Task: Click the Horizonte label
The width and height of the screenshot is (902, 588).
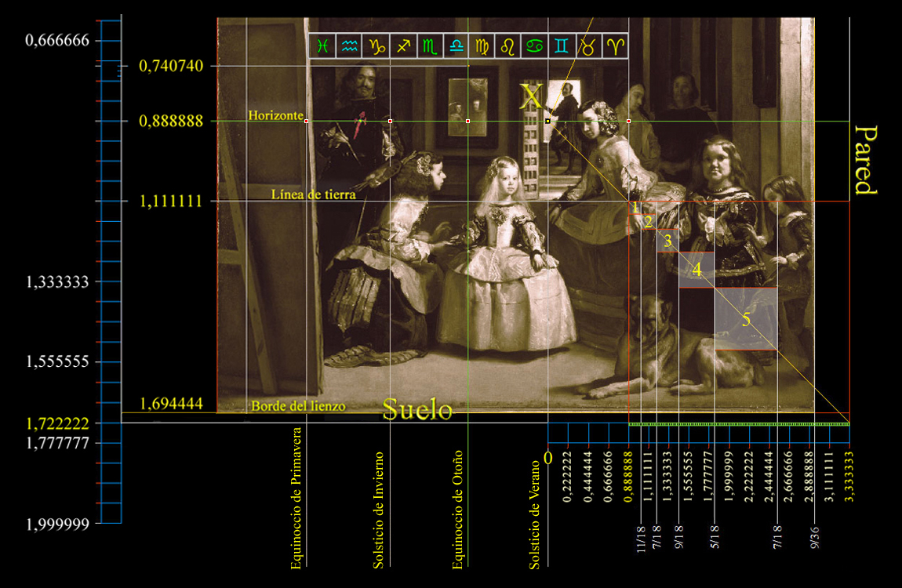Action: point(275,115)
